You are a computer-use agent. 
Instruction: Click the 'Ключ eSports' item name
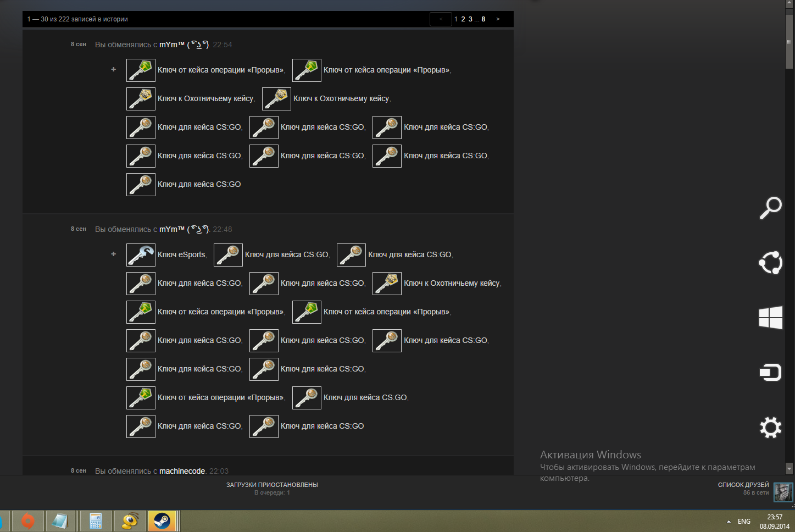click(181, 254)
